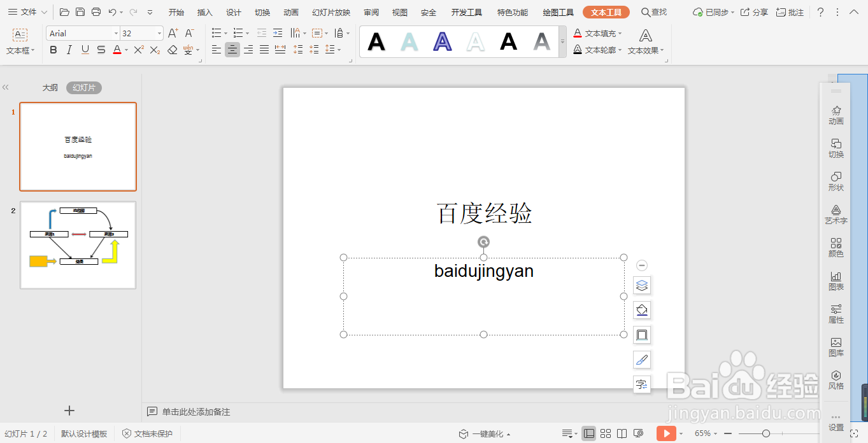Open the 设计 Design tab

tap(234, 12)
